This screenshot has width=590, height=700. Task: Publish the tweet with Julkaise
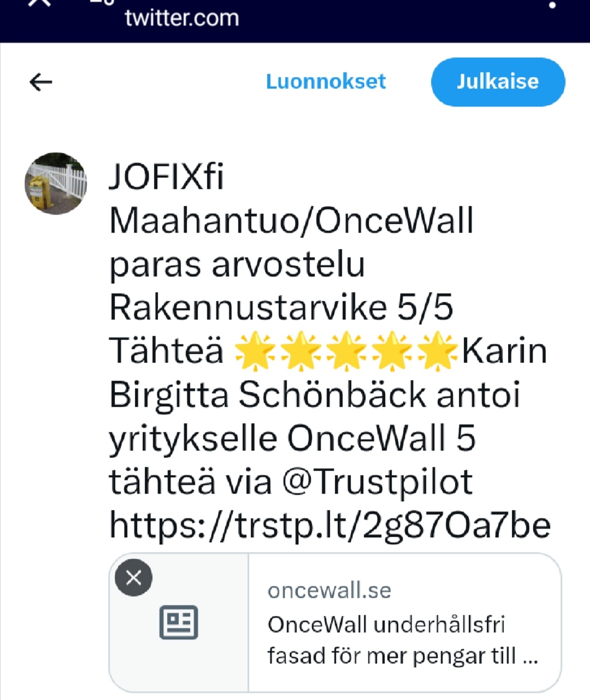[498, 82]
